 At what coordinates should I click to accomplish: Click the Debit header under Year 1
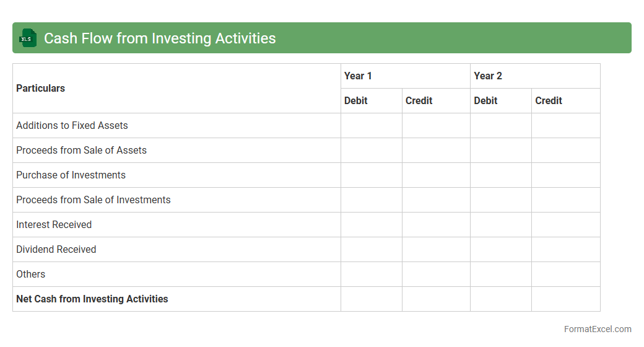click(356, 101)
